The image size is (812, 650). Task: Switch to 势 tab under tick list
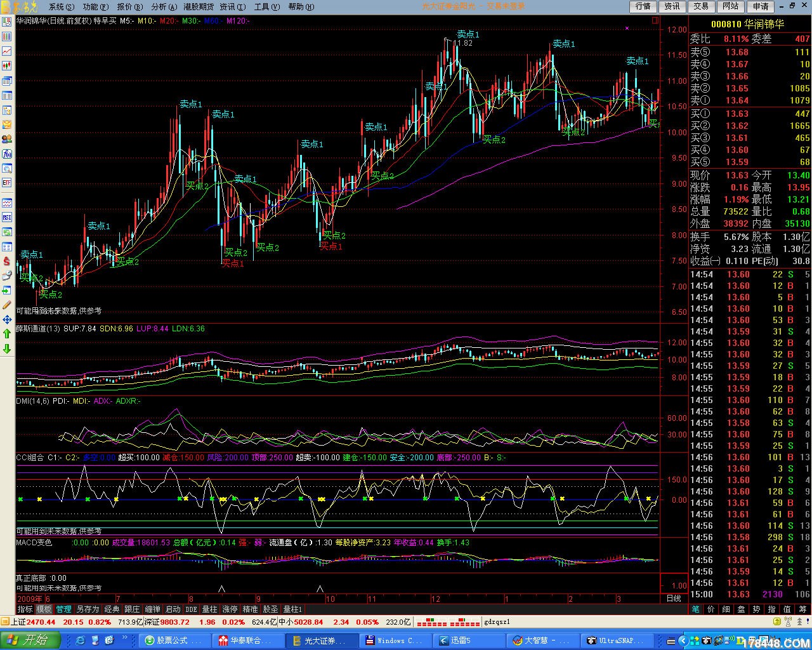point(756,609)
